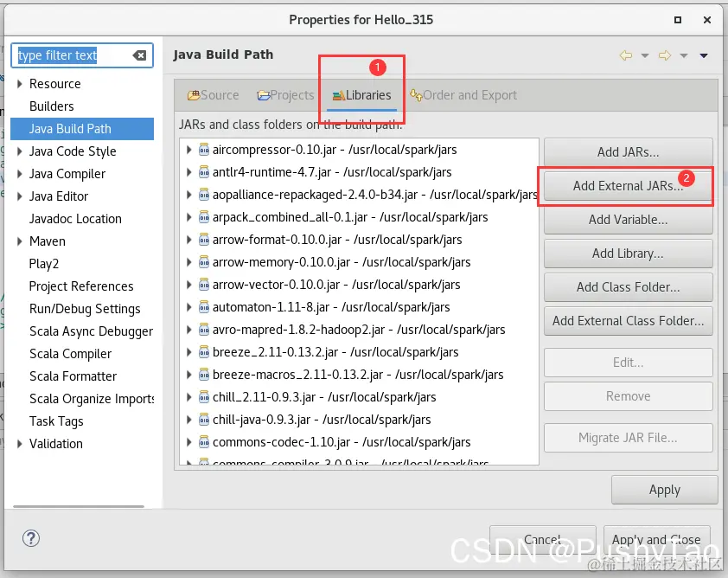Screen dimensions: 728x578
Task: Select Scala Compiler in the tree
Action: coord(70,354)
